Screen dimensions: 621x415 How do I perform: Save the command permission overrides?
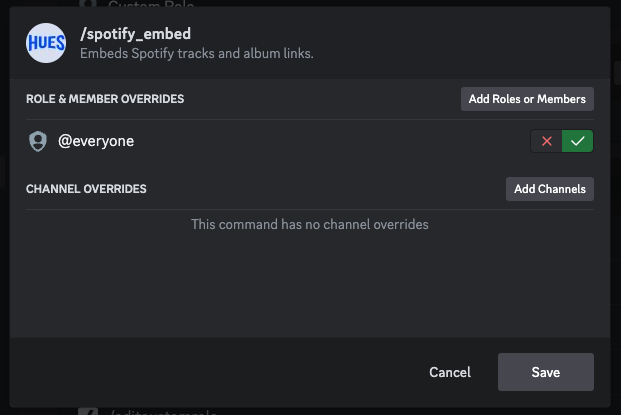click(x=545, y=372)
